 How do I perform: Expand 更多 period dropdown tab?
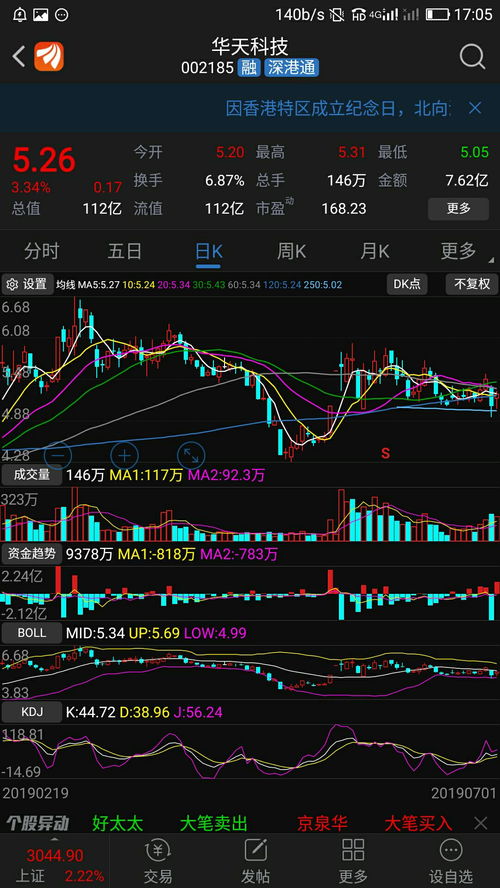click(461, 251)
